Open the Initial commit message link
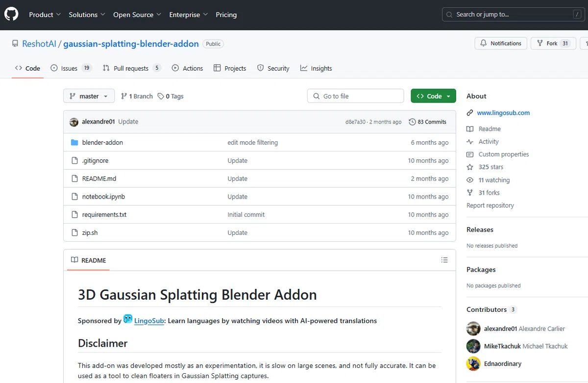This screenshot has height=383, width=588. 246,214
